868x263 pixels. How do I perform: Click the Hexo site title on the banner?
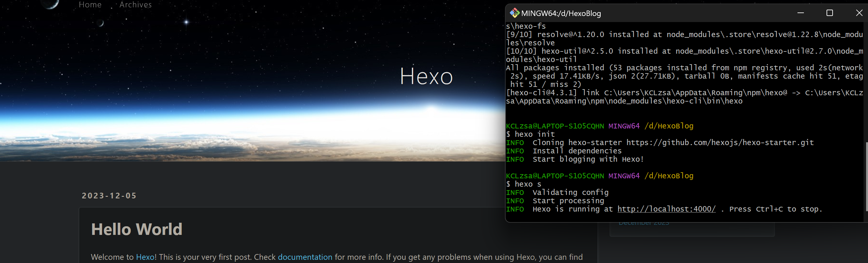pos(426,76)
